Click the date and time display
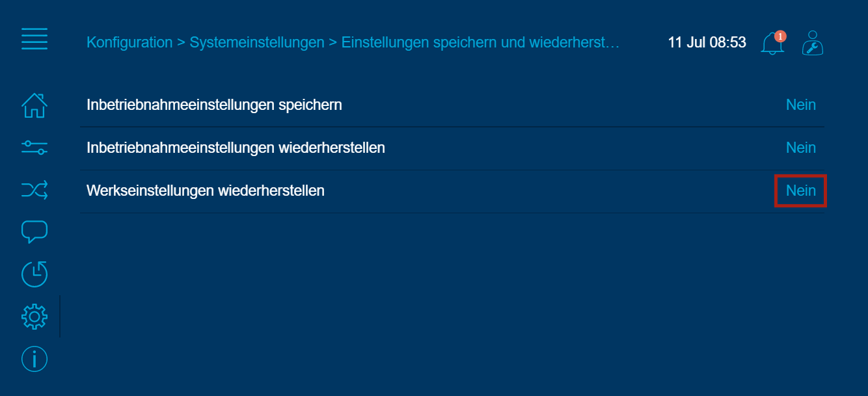The height and width of the screenshot is (396, 868). (707, 43)
